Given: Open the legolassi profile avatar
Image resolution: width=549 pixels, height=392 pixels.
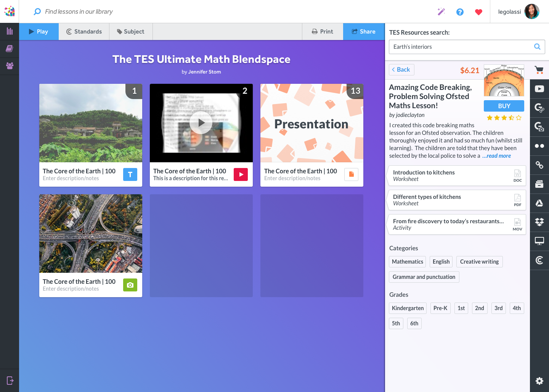Looking at the screenshot, I should pyautogui.click(x=531, y=11).
